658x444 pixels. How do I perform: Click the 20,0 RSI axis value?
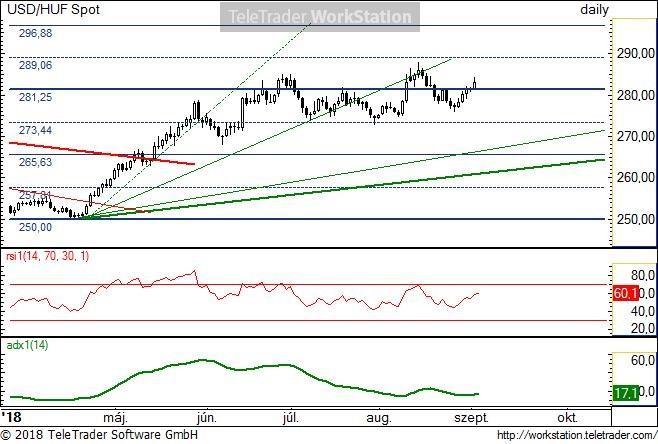643,328
